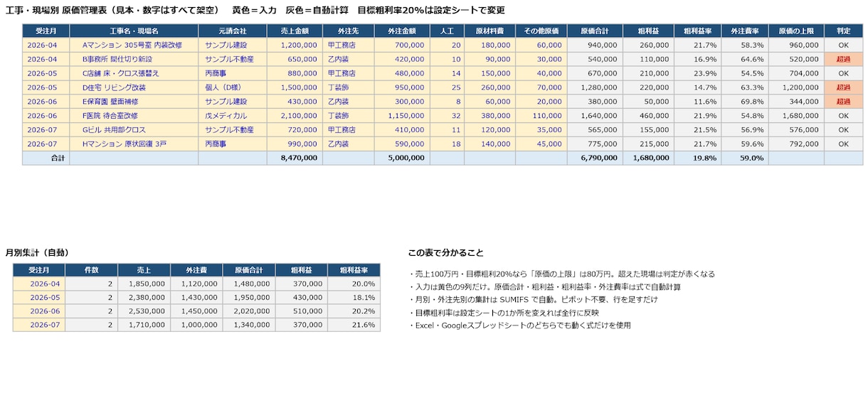Click the 原価の上限 column header
The width and height of the screenshot is (868, 403).
(x=796, y=31)
